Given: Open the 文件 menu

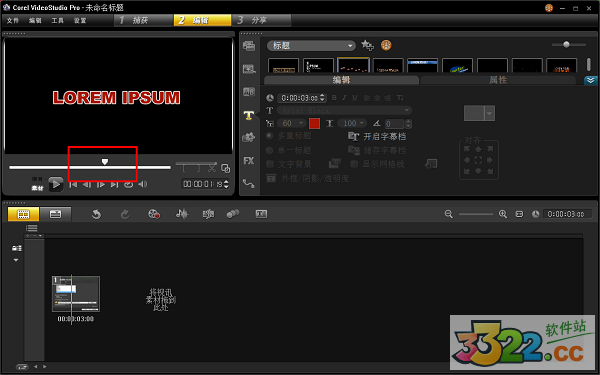Looking at the screenshot, I should 13,20.
